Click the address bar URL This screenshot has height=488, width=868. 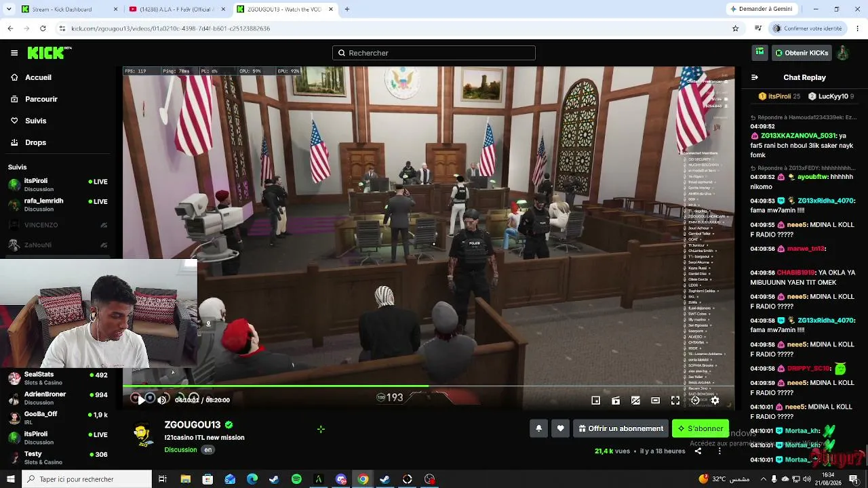(x=171, y=28)
